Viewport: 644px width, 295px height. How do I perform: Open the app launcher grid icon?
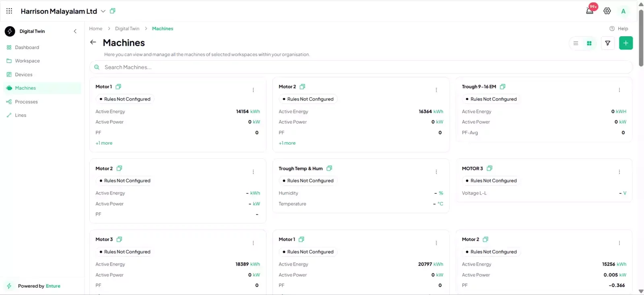9,11
